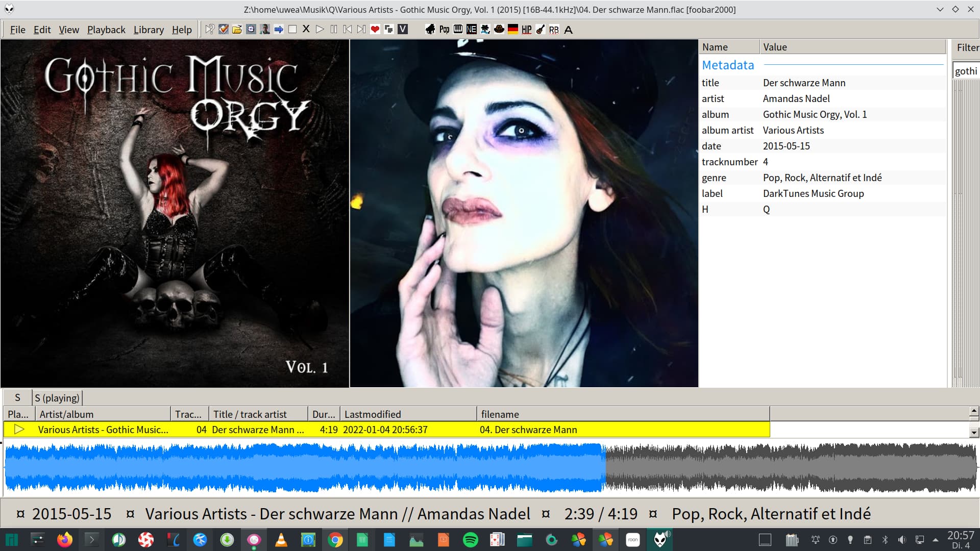Click the black X toolbar button
This screenshot has width=980, height=551.
[x=306, y=29]
